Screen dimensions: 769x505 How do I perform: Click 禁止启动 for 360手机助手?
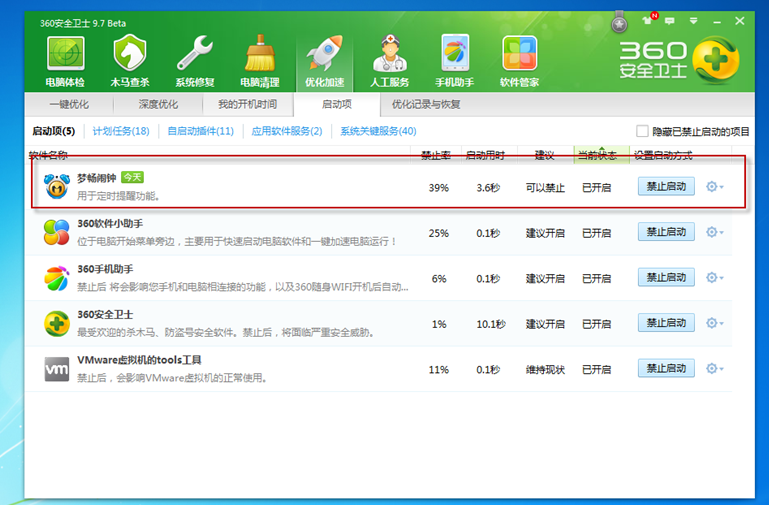pyautogui.click(x=666, y=278)
